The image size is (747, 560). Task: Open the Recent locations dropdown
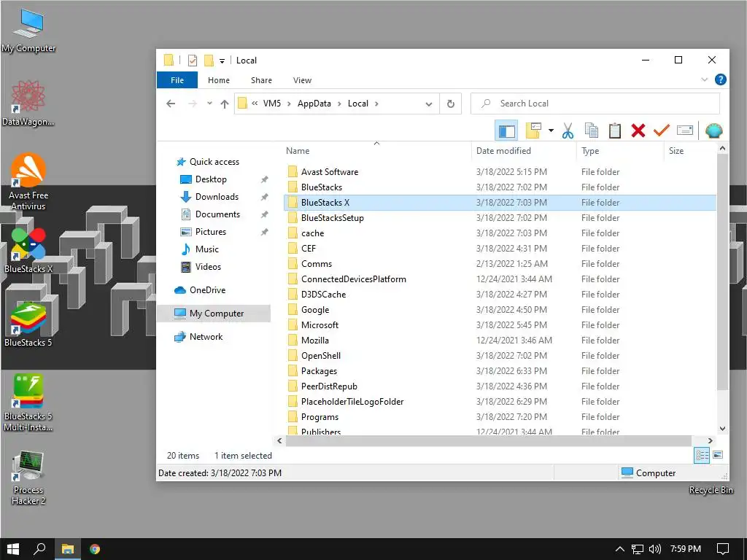tap(209, 104)
